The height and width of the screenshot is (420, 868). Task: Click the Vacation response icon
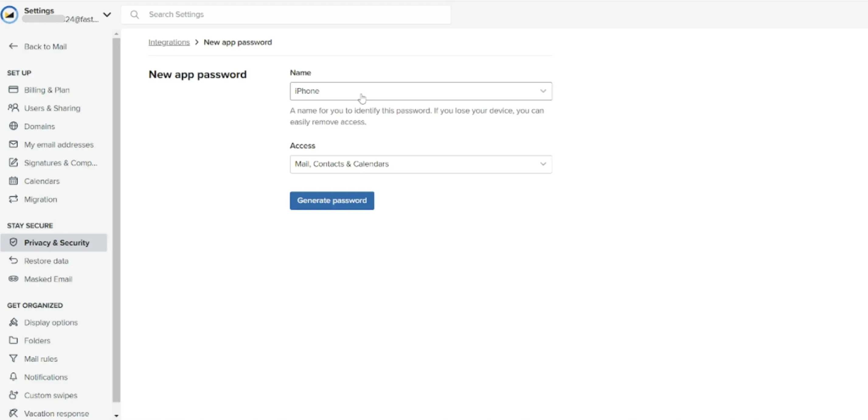pyautogui.click(x=13, y=413)
